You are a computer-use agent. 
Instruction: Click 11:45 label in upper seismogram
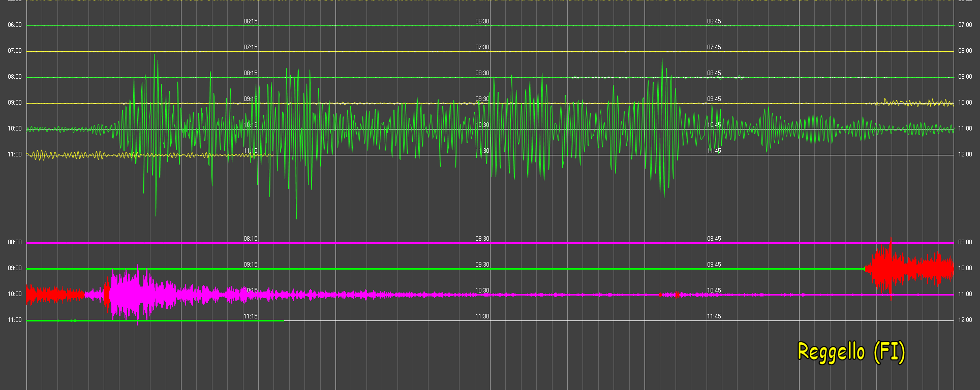714,151
